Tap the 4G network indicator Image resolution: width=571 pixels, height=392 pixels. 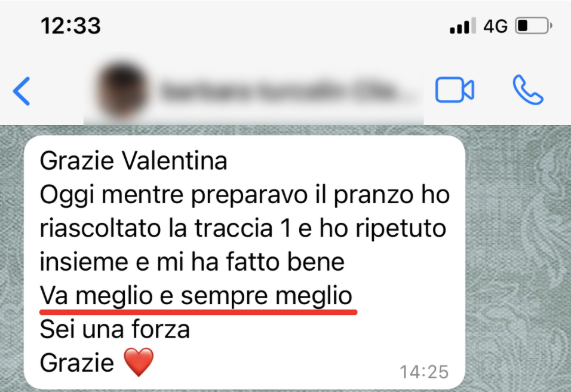[x=495, y=26]
